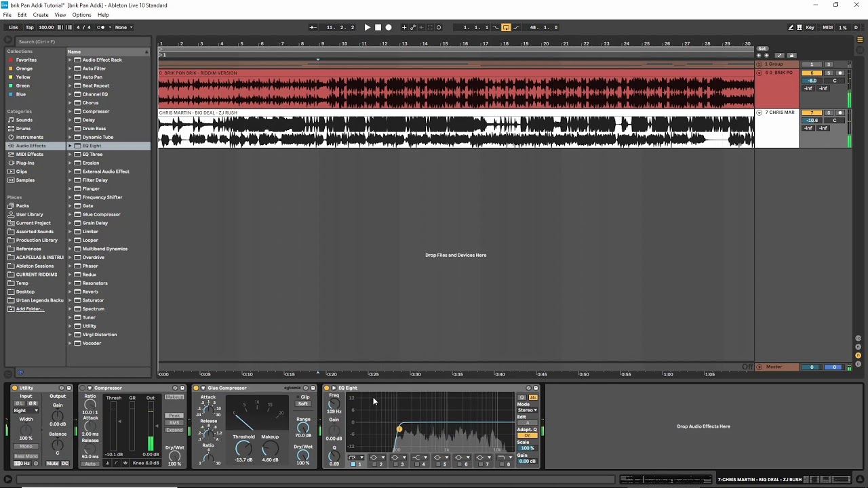Toggle Soft clip in Glue Compressor
This screenshot has width=868, height=488.
[x=302, y=404]
